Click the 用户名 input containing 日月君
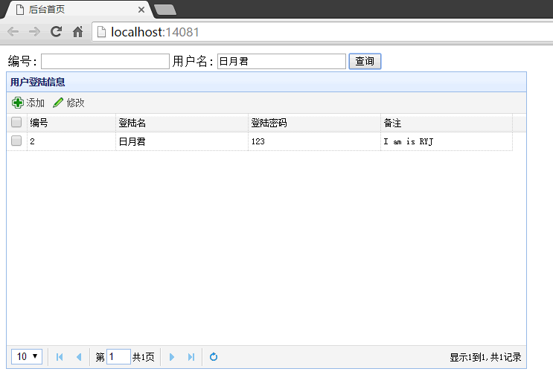Viewport: 553px width, 392px height. tap(281, 61)
